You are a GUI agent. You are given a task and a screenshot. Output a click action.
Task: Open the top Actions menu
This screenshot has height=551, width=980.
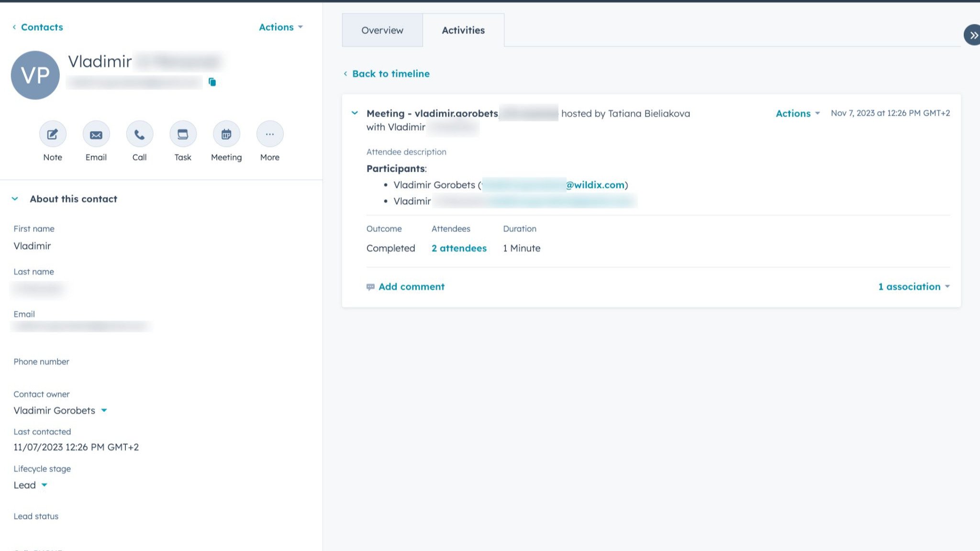click(x=280, y=27)
